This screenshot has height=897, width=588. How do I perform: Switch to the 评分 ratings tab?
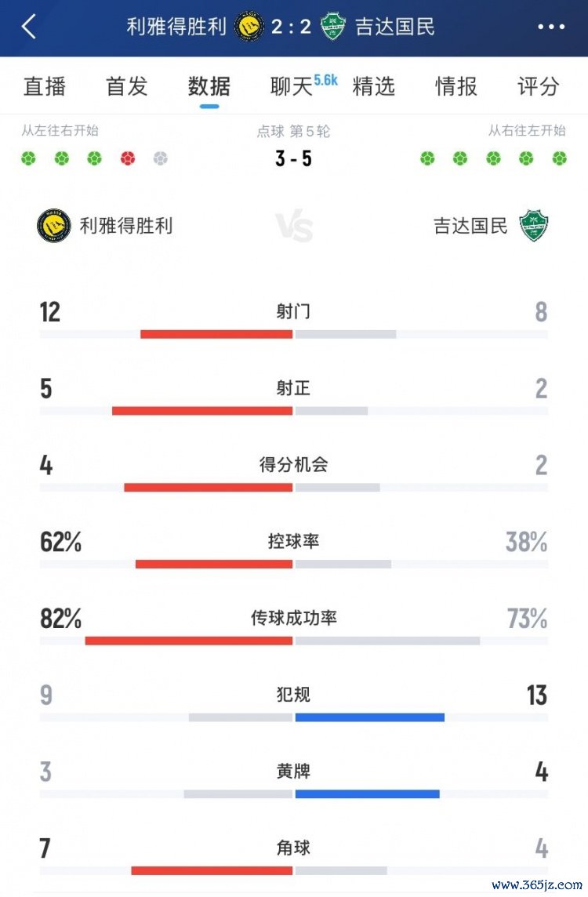[539, 85]
